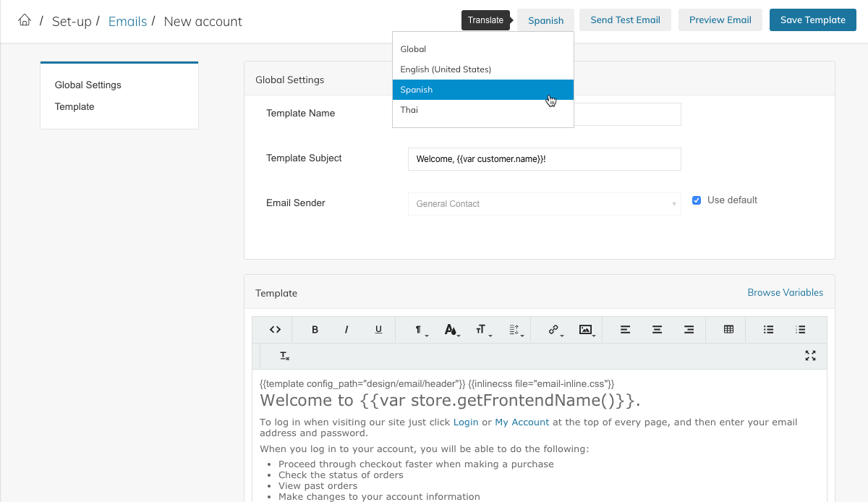Apply bold formatting
The width and height of the screenshot is (868, 502).
(x=315, y=329)
